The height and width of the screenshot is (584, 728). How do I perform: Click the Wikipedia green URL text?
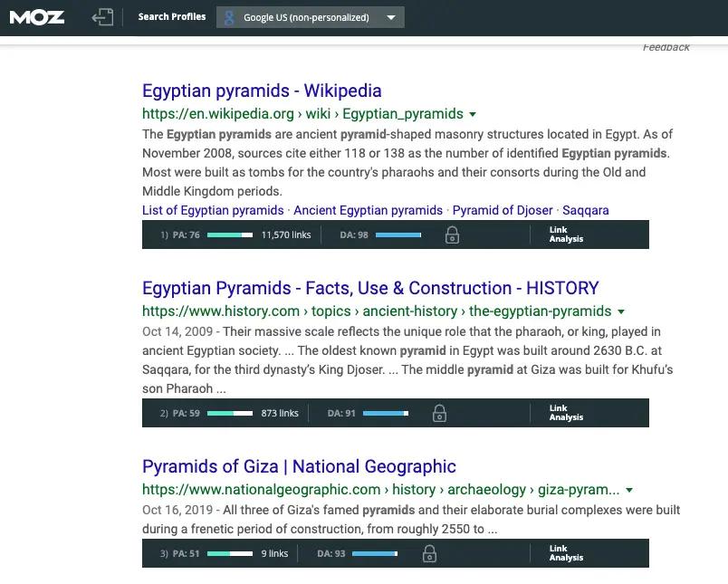click(302, 114)
